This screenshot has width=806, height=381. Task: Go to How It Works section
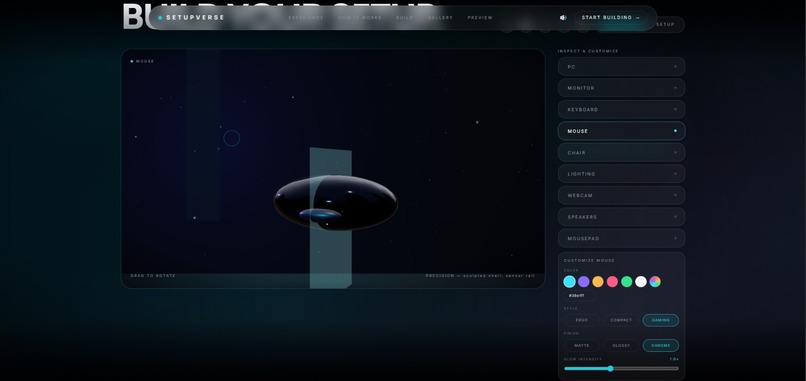360,17
